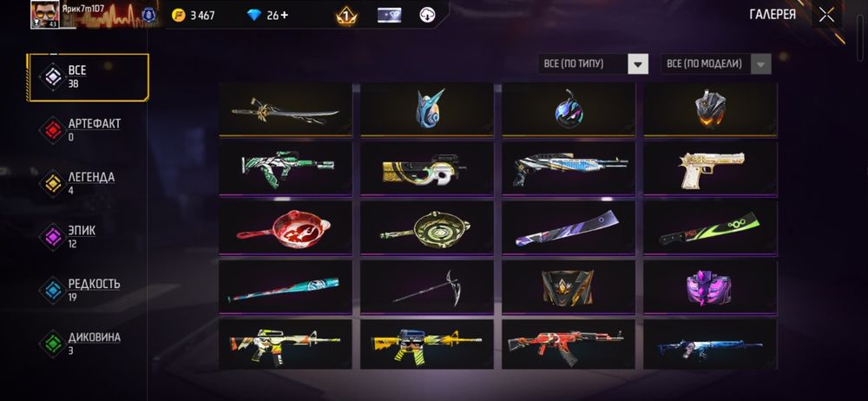Open the РЕДКОСТЬ category
This screenshot has width=868, height=401.
coord(80,290)
